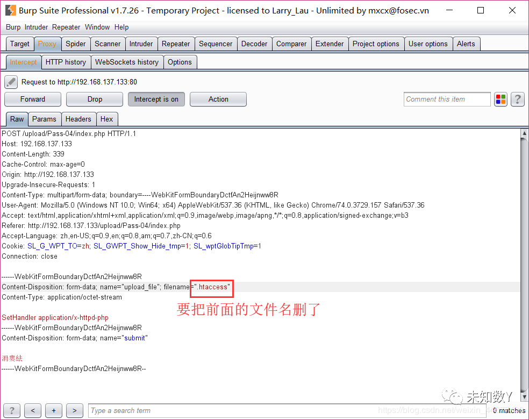Drop the intercepted request

95,99
